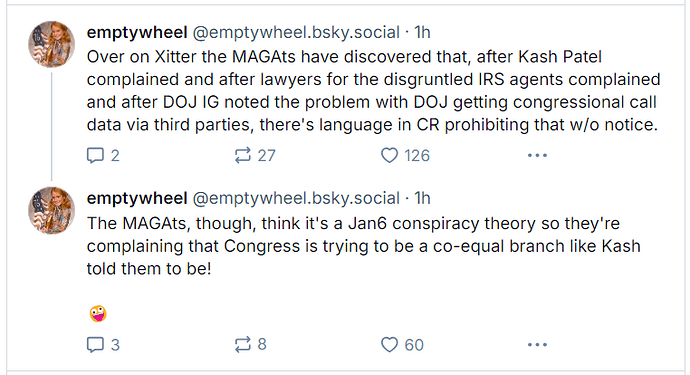Open emptywheel display name in first post
Screen dimensions: 690x375
[137, 32]
